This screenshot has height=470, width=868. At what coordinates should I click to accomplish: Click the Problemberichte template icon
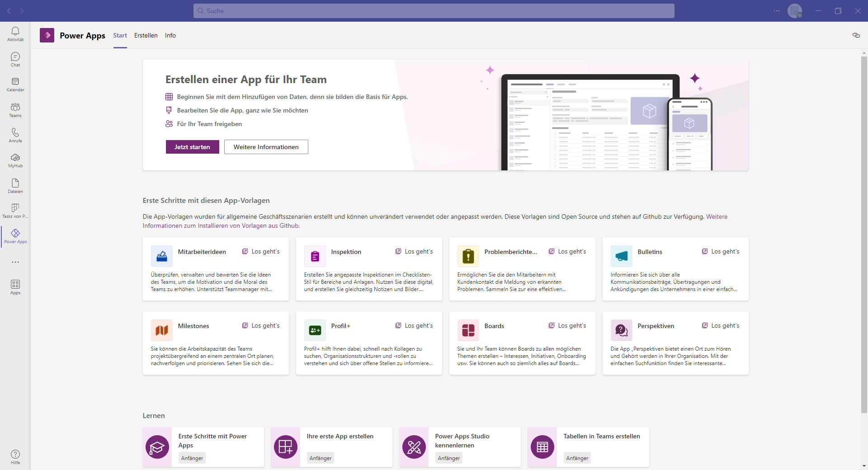pyautogui.click(x=468, y=256)
